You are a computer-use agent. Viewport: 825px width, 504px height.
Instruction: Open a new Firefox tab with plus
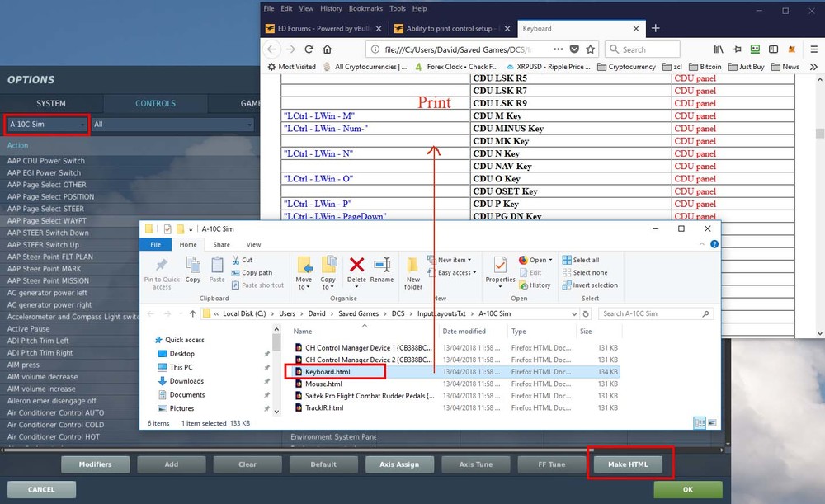(x=656, y=28)
